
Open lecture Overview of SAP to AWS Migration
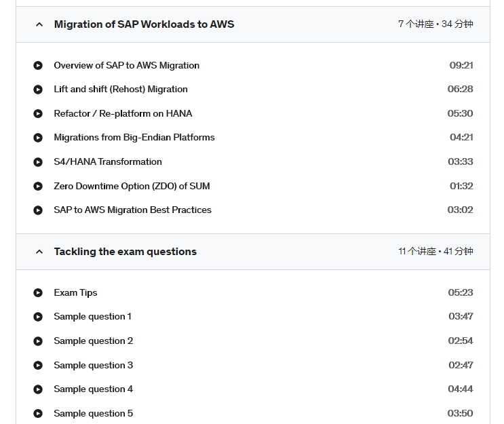pyautogui.click(x=127, y=65)
